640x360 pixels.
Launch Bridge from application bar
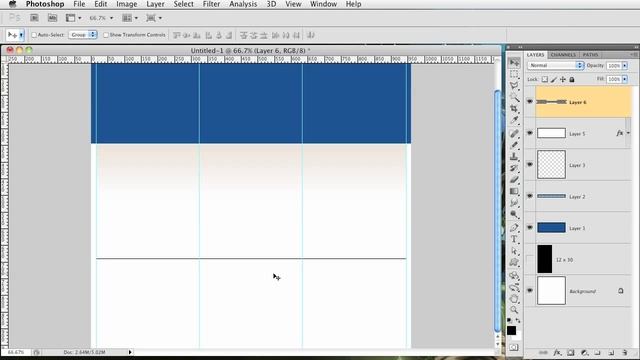click(x=34, y=18)
